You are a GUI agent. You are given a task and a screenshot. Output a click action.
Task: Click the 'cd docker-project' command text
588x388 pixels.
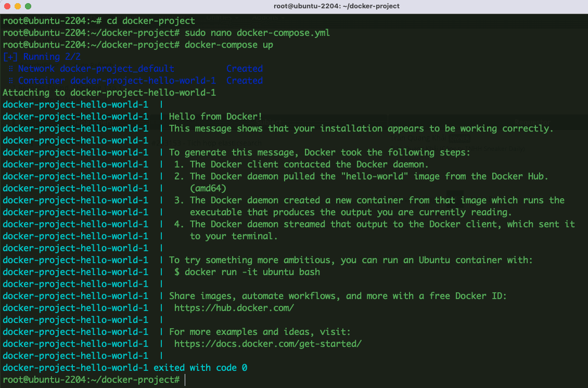[150, 21]
